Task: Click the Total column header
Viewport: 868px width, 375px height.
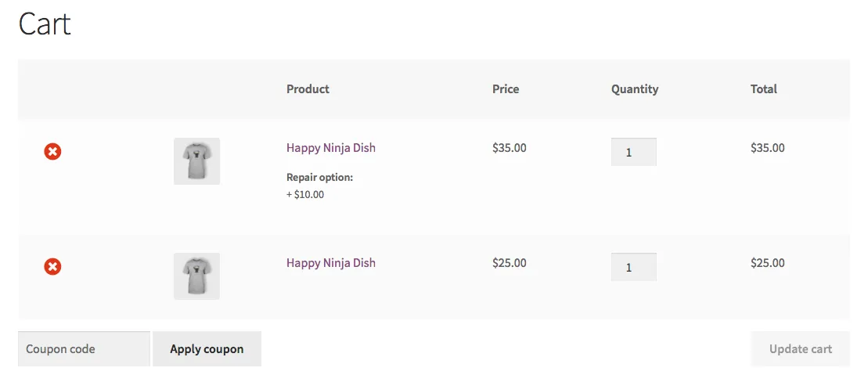Action: 763,89
